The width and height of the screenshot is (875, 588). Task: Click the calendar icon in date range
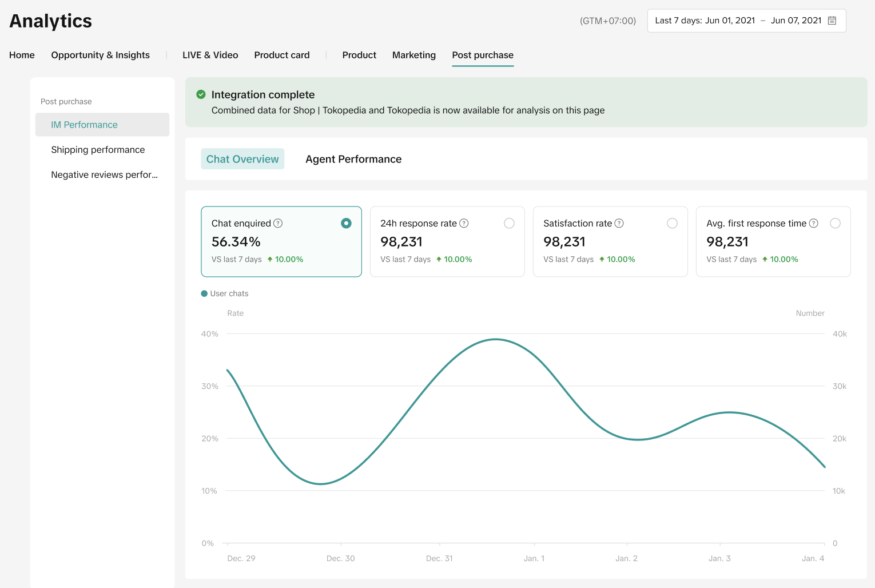(x=832, y=21)
